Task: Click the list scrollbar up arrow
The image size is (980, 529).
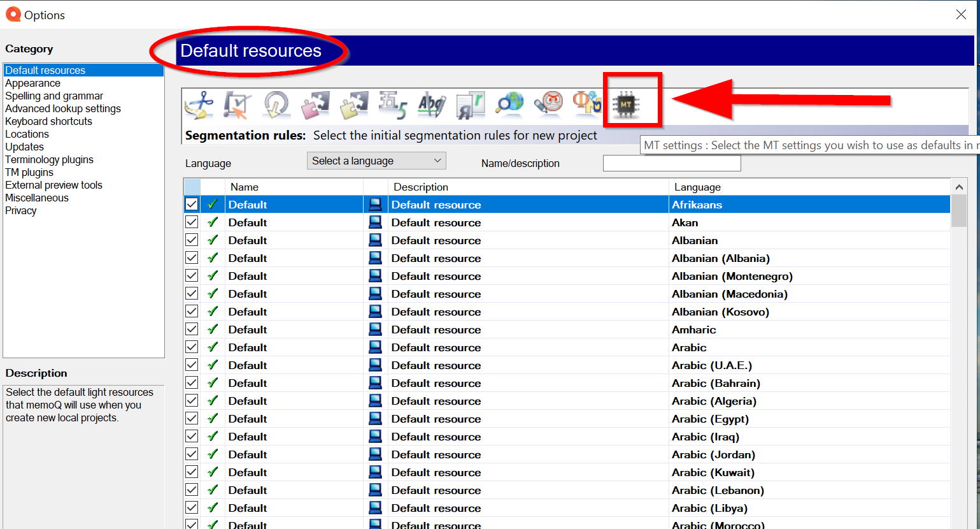Action: coord(959,187)
